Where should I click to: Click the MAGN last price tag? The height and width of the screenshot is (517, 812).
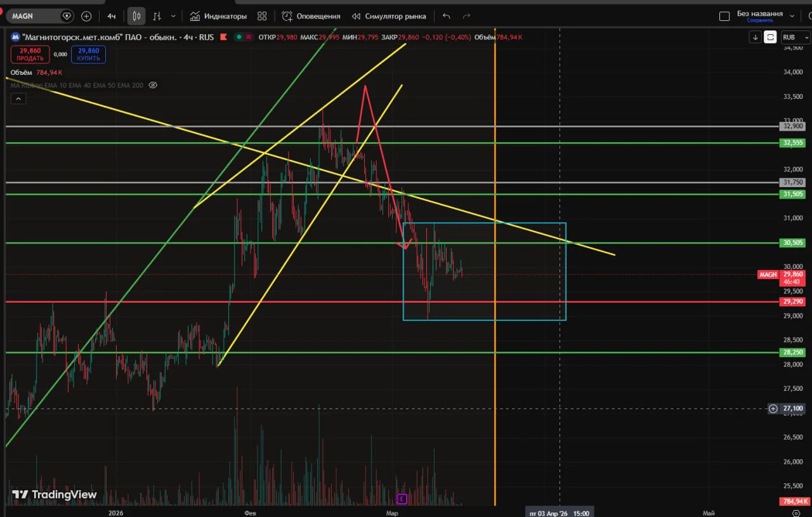point(768,275)
